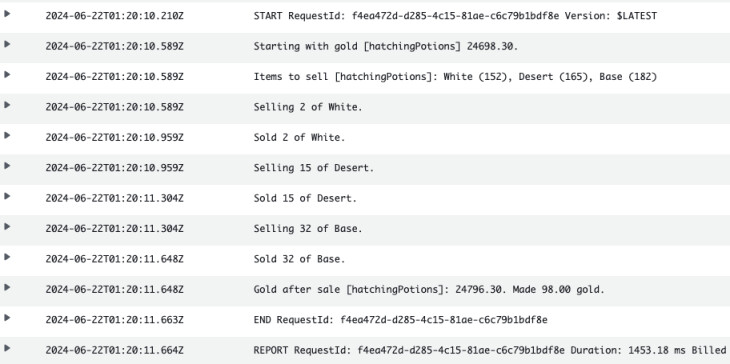Click message 'Items to sell [hatchingPotions]' line
The width and height of the screenshot is (730, 364).
coord(455,77)
